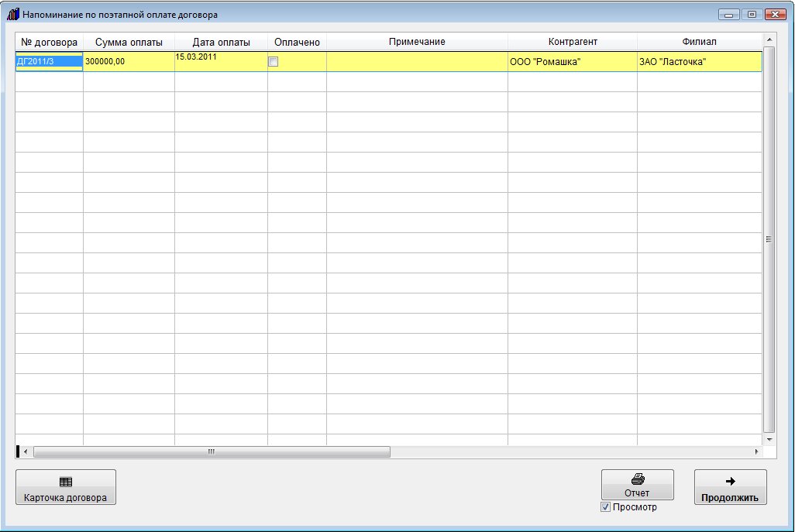Open the contract card via Карточка договора
This screenshot has width=795, height=532.
pyautogui.click(x=66, y=487)
